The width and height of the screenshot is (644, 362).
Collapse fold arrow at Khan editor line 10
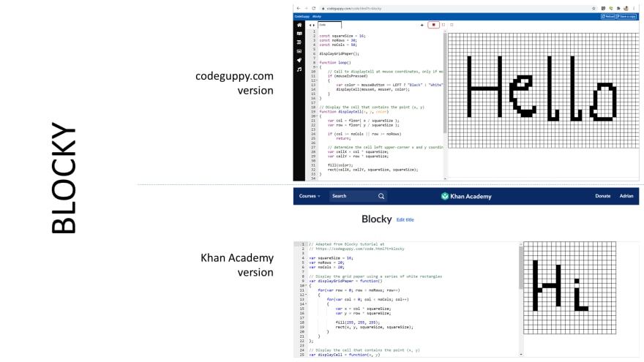tap(306, 286)
